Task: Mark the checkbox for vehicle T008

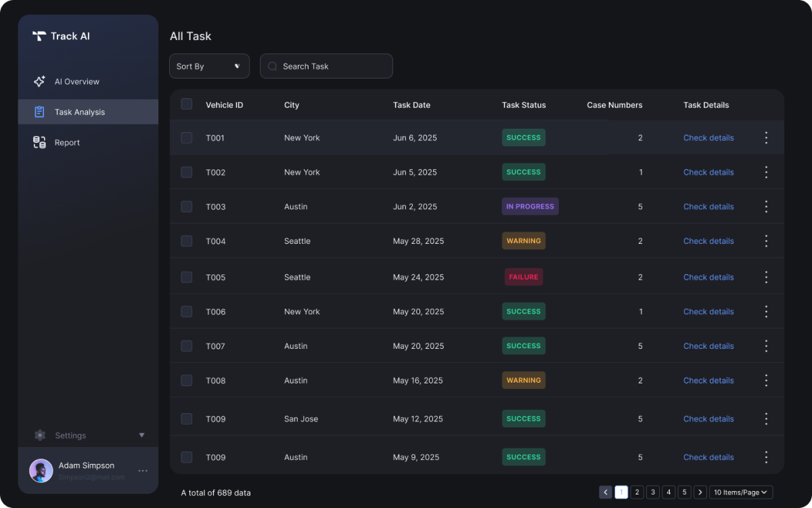Action: coord(187,381)
